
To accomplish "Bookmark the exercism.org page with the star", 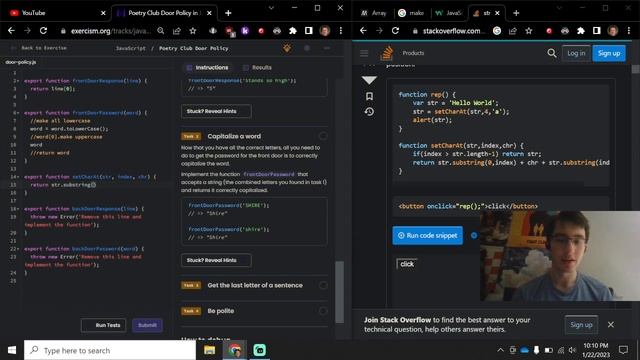I will click(193, 31).
